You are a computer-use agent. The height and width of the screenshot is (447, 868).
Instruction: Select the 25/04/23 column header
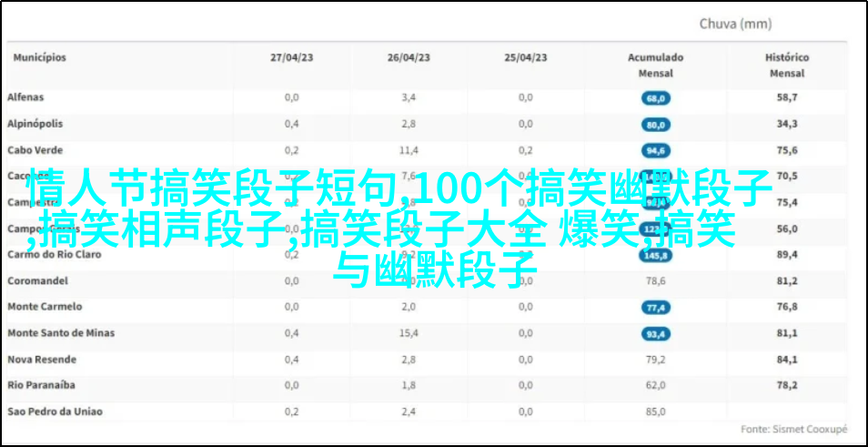[526, 57]
